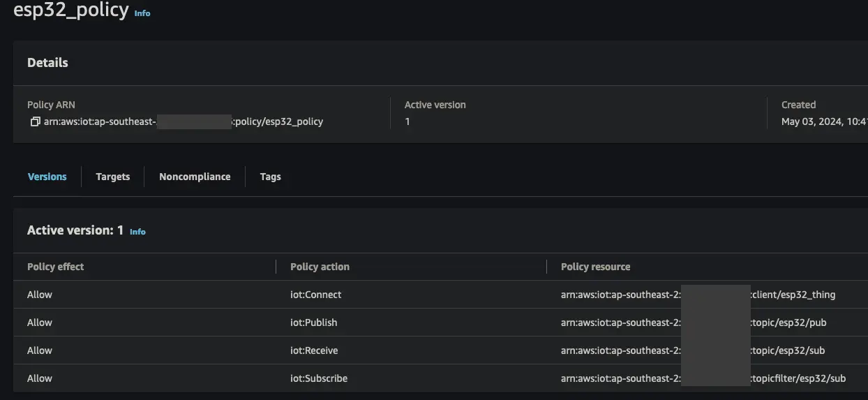Switch to the Versions tab
The height and width of the screenshot is (400, 868).
47,177
